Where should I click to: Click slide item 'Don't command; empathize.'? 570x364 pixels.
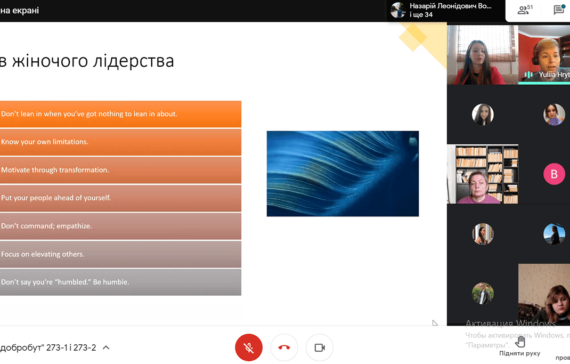(120, 226)
